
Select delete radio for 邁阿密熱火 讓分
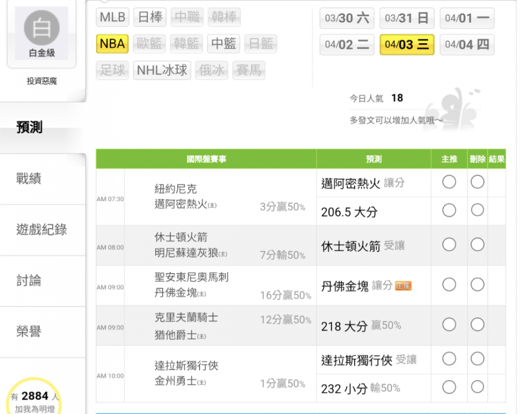[477, 182]
